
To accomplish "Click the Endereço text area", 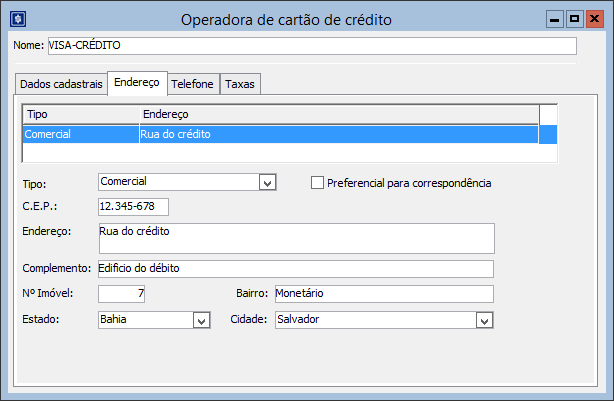I will tap(295, 238).
